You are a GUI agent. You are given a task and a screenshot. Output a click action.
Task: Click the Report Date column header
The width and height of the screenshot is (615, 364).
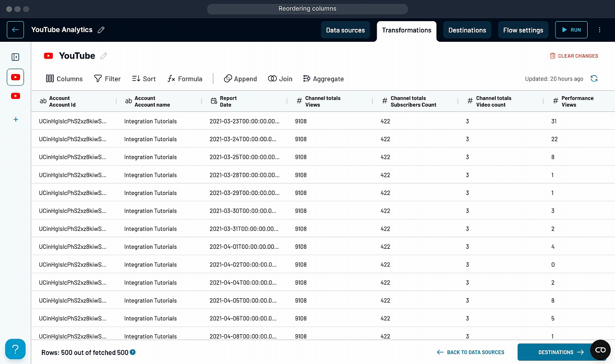pyautogui.click(x=228, y=101)
